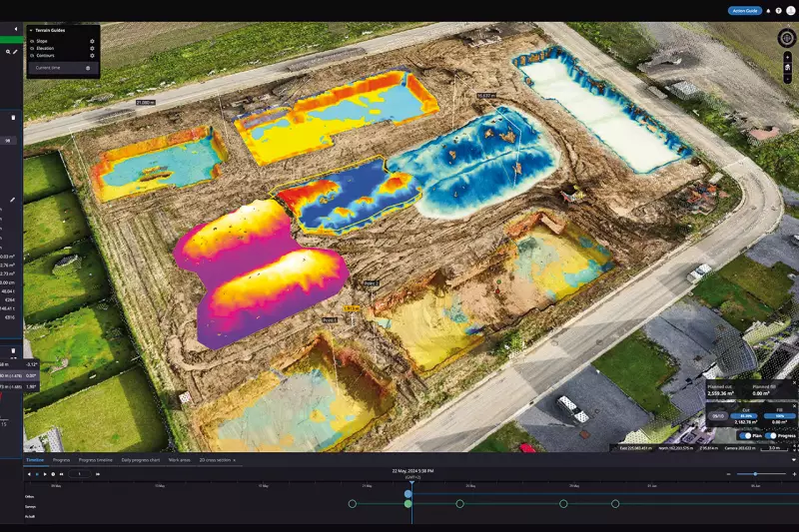Viewport: 799px width, 532px height.
Task: Close the 2D cross section tab
Action: pos(235,460)
